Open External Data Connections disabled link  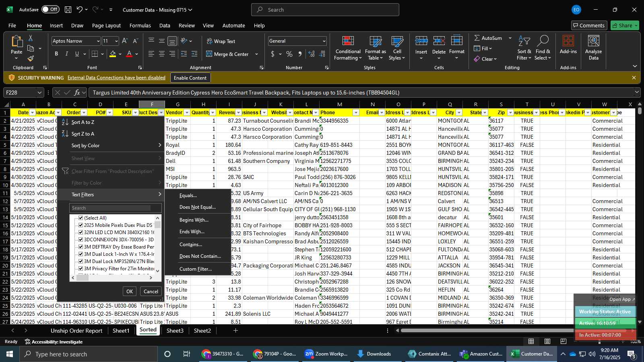(116, 78)
